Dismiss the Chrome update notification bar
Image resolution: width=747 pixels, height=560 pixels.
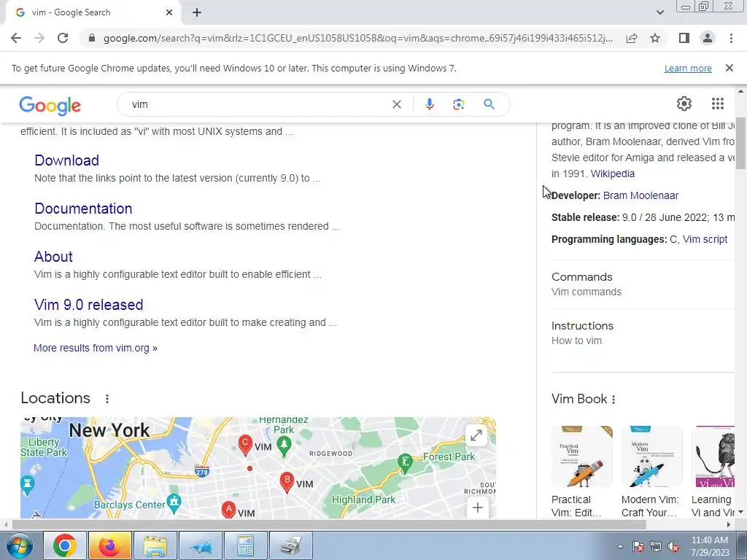pos(729,68)
